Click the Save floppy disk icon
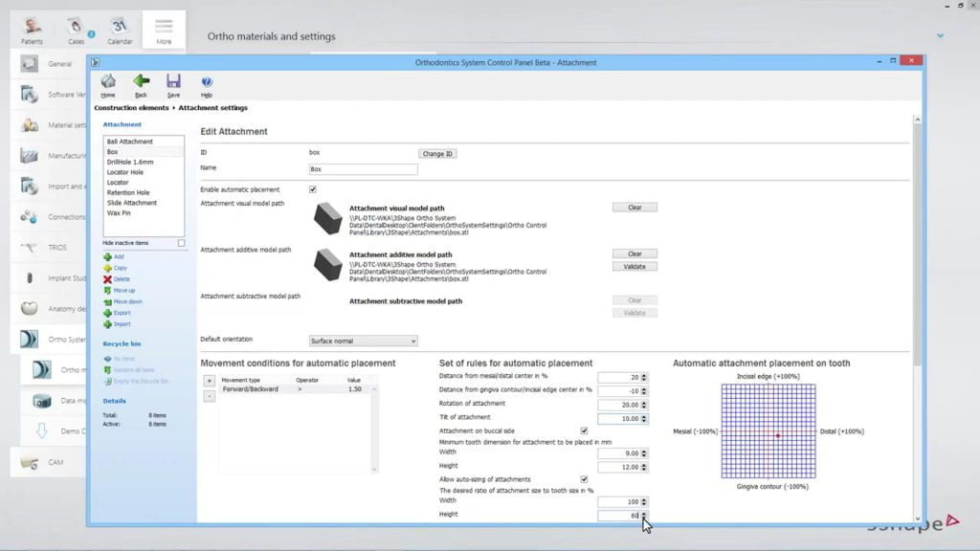This screenshot has width=980, height=551. coord(173,82)
